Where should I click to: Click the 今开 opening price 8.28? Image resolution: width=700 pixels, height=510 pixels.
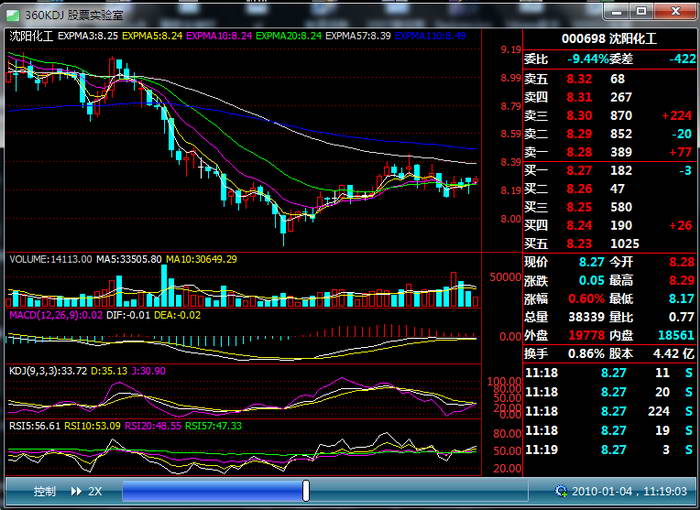(682, 262)
